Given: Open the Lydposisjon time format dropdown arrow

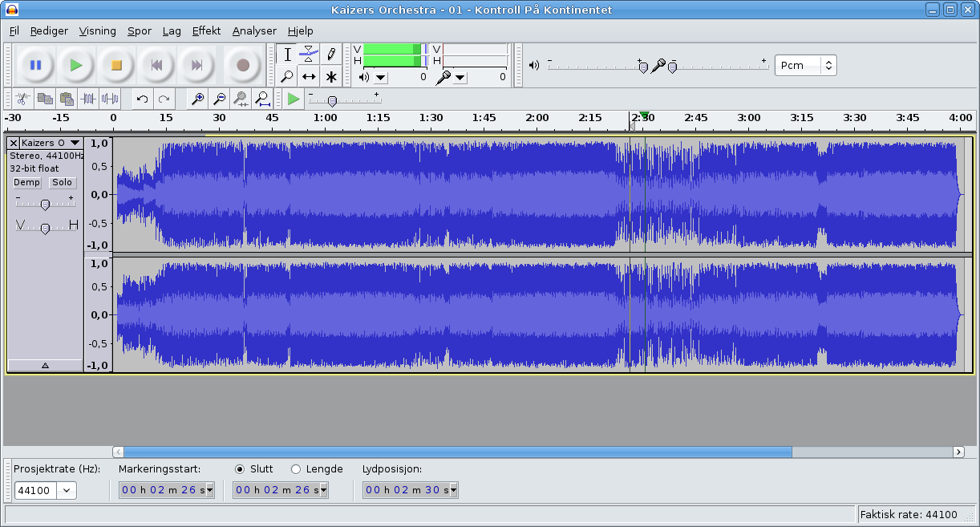Looking at the screenshot, I should [x=454, y=490].
